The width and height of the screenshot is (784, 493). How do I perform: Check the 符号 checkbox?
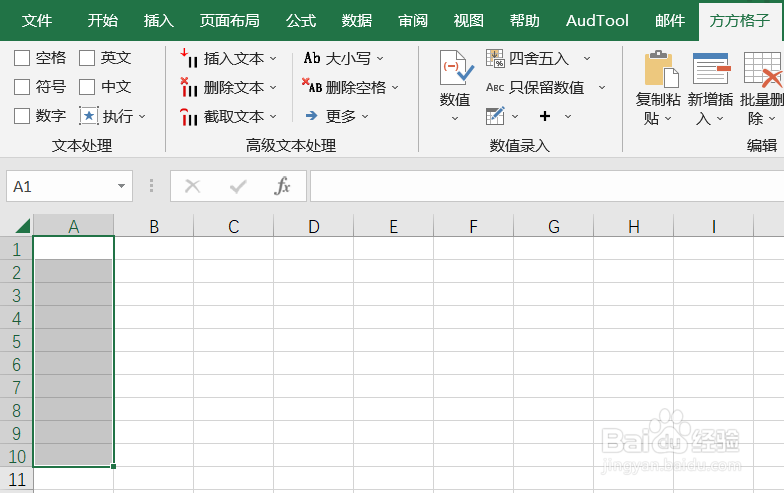(22, 87)
